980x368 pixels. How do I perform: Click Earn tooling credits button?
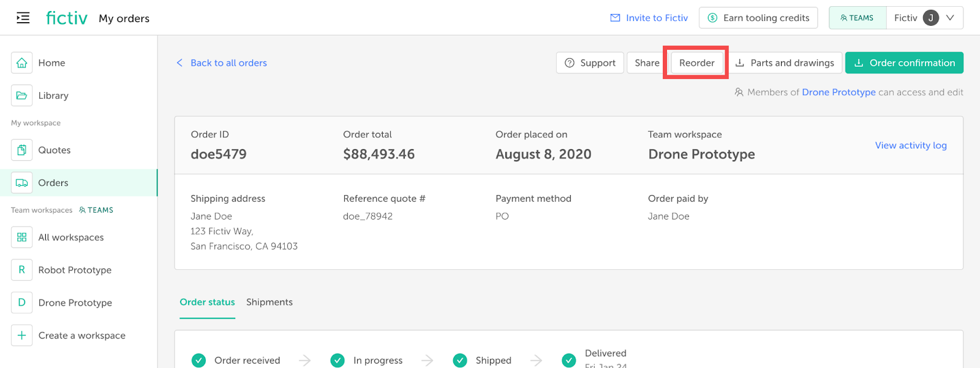pyautogui.click(x=758, y=18)
